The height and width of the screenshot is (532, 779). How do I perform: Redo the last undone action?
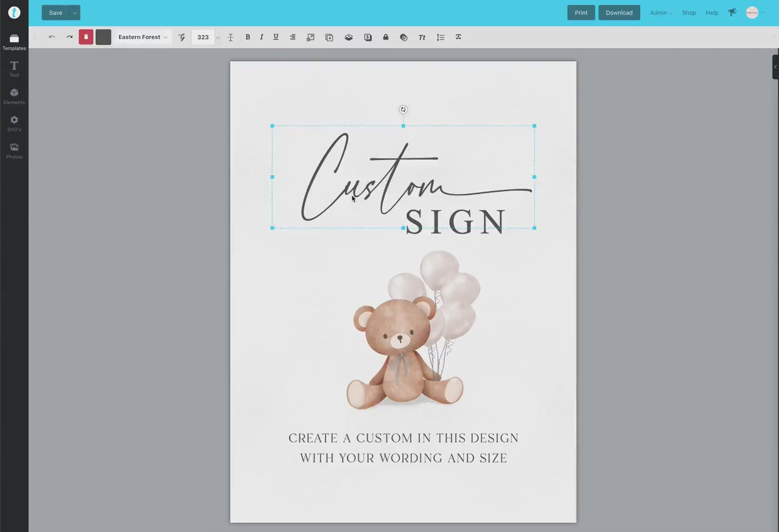[x=69, y=37]
